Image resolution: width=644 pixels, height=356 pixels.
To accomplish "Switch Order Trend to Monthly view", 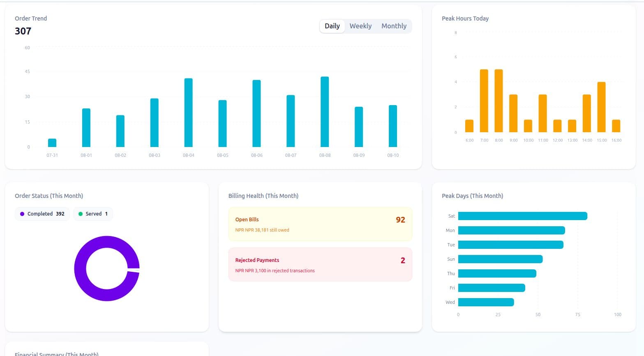I will (x=394, y=26).
